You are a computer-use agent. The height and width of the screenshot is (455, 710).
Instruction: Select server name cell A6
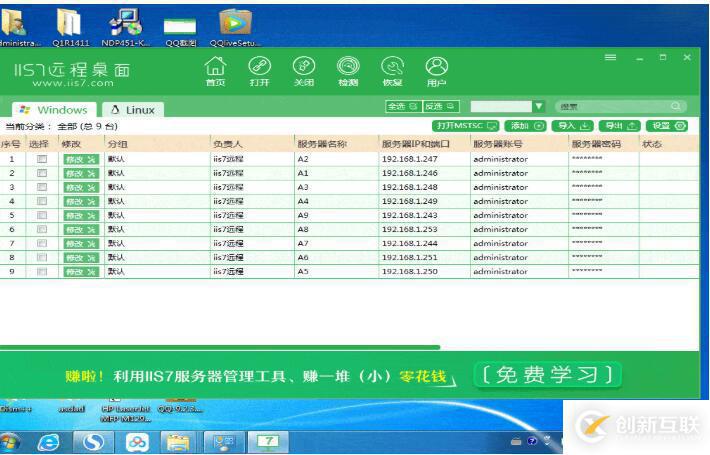303,257
